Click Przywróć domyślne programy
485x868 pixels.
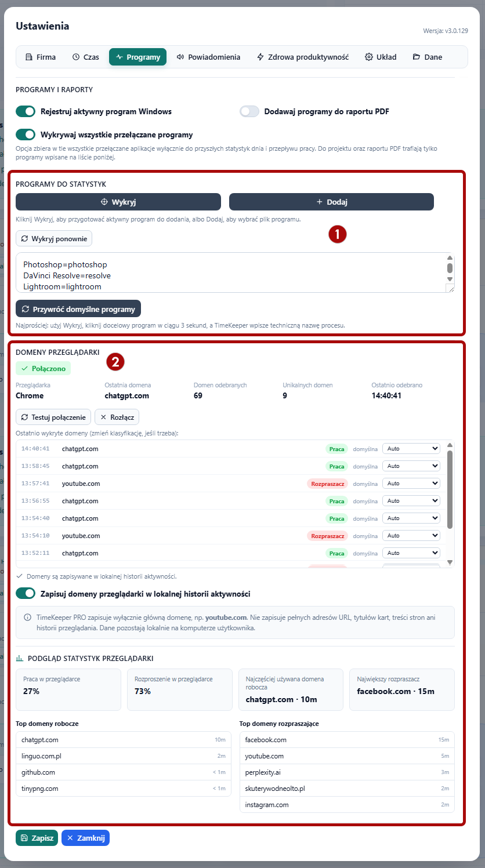click(x=78, y=309)
